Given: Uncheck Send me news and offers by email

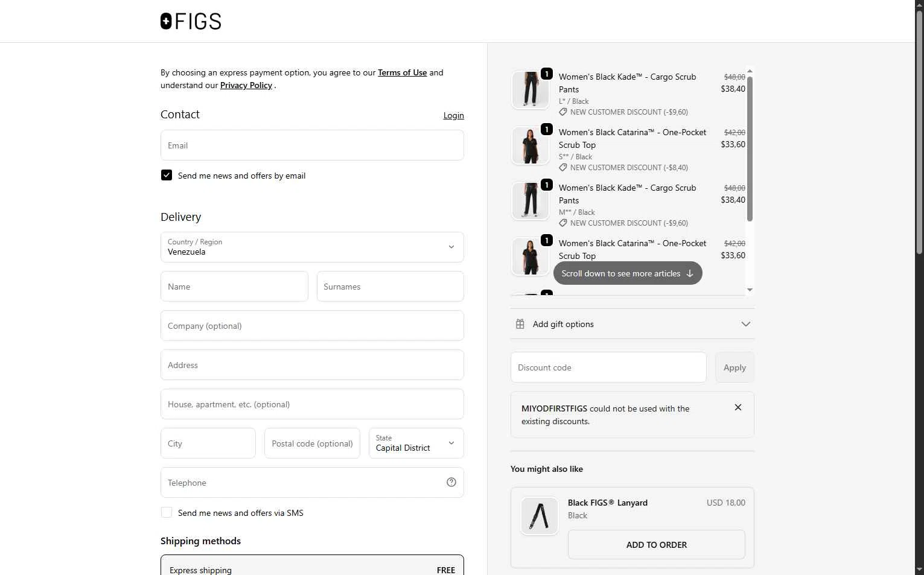Looking at the screenshot, I should coord(167,176).
